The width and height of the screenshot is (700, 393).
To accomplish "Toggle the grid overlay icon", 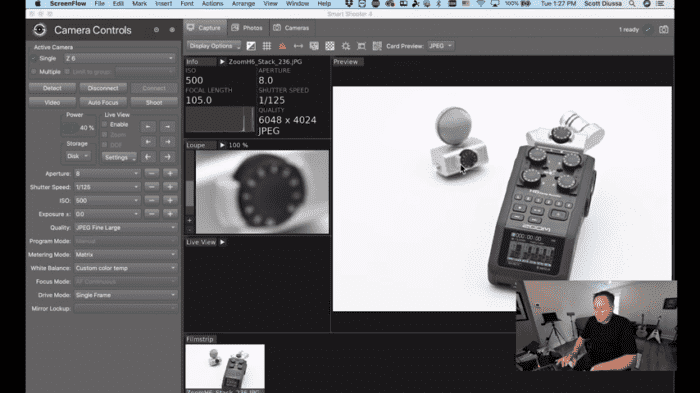I will [x=267, y=46].
